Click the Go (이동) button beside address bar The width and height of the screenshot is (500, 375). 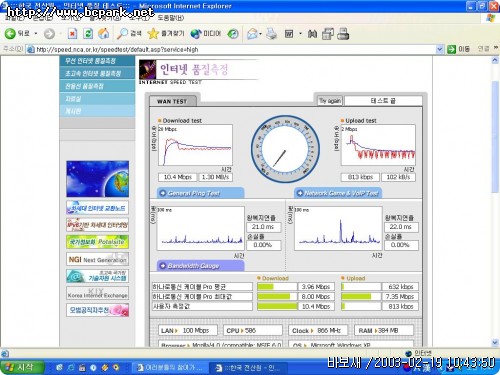click(x=459, y=49)
